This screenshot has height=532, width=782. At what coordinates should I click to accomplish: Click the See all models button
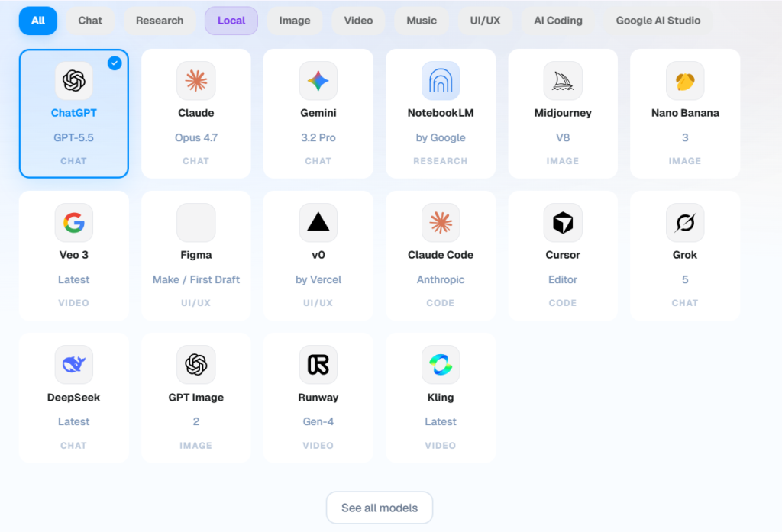pyautogui.click(x=380, y=508)
